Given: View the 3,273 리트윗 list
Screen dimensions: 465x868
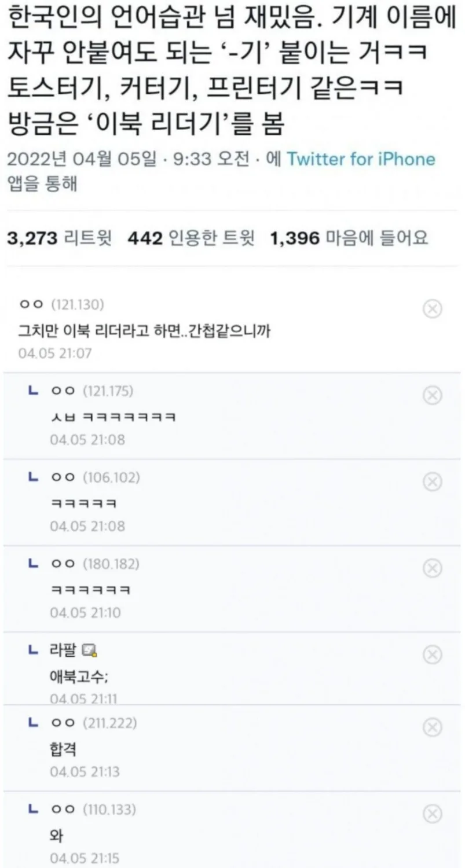Looking at the screenshot, I should tap(60, 238).
